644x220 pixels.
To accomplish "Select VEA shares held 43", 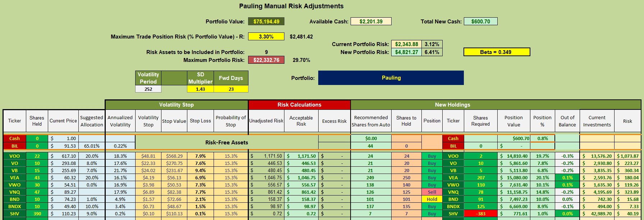I will coord(37,178).
